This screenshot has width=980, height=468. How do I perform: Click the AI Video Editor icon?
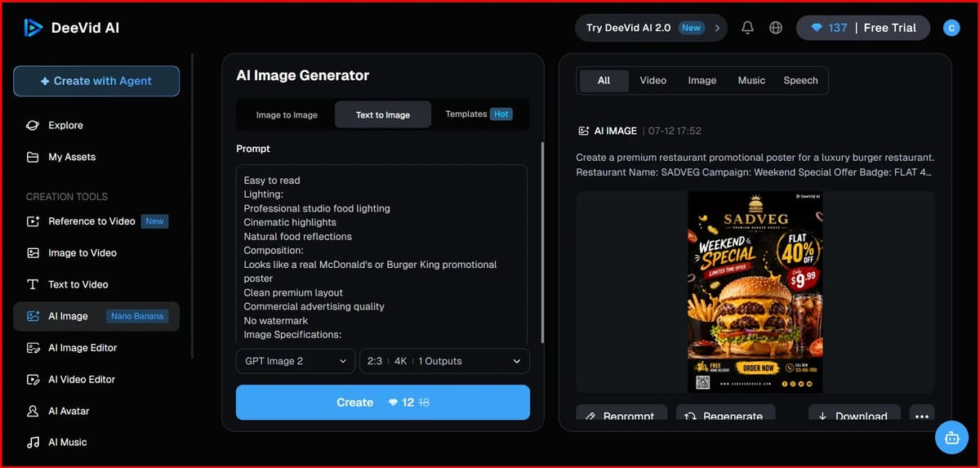pyautogui.click(x=33, y=380)
